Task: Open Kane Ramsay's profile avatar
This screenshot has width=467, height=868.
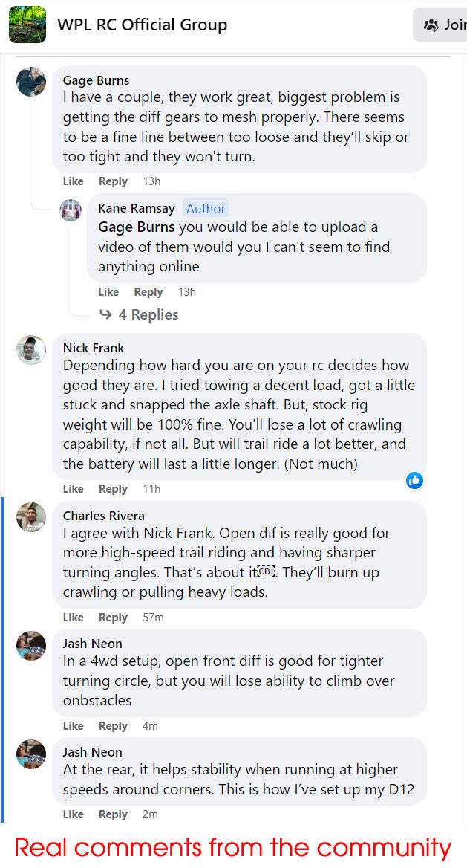Action: [71, 210]
